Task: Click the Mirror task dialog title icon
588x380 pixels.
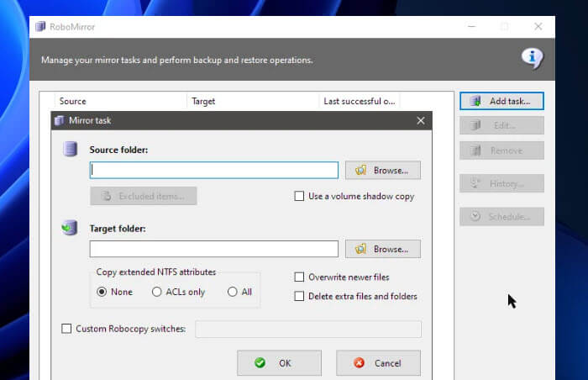Action: click(x=59, y=120)
